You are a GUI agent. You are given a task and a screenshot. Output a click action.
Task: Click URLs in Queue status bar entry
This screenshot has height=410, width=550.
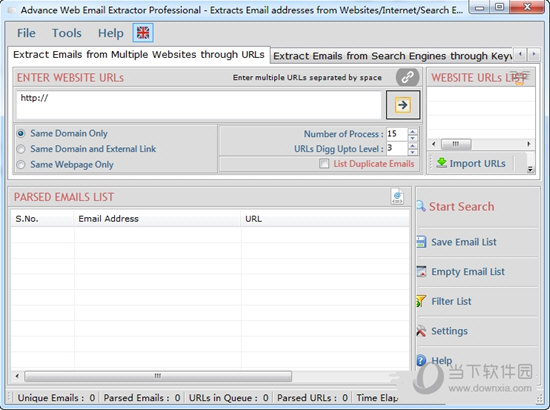(229, 398)
